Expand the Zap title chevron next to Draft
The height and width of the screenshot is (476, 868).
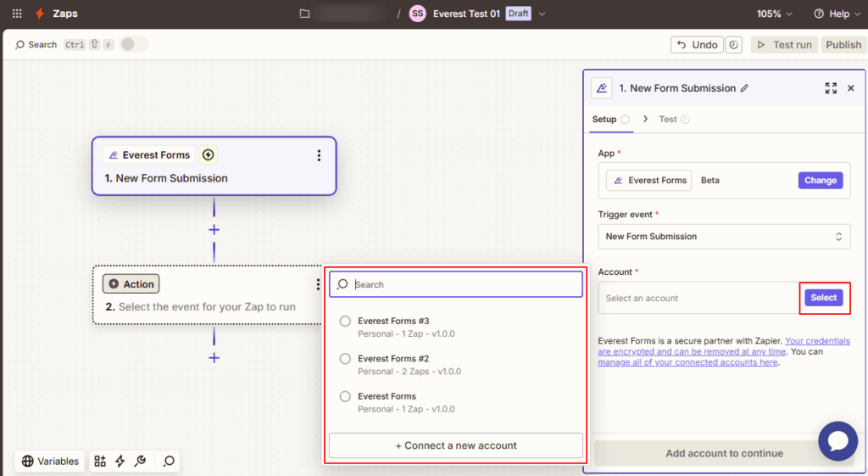[542, 14]
